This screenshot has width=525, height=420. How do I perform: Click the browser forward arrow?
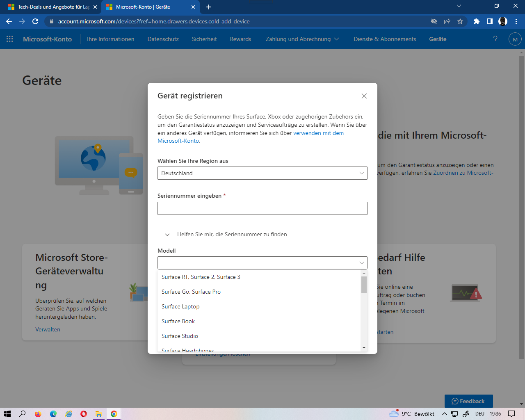[22, 21]
